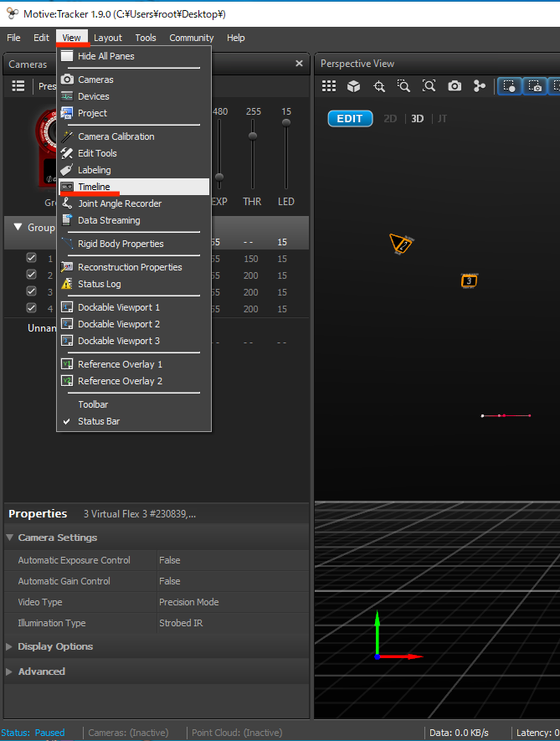
Task: Open Devices pane from View menu
Action: (134, 96)
